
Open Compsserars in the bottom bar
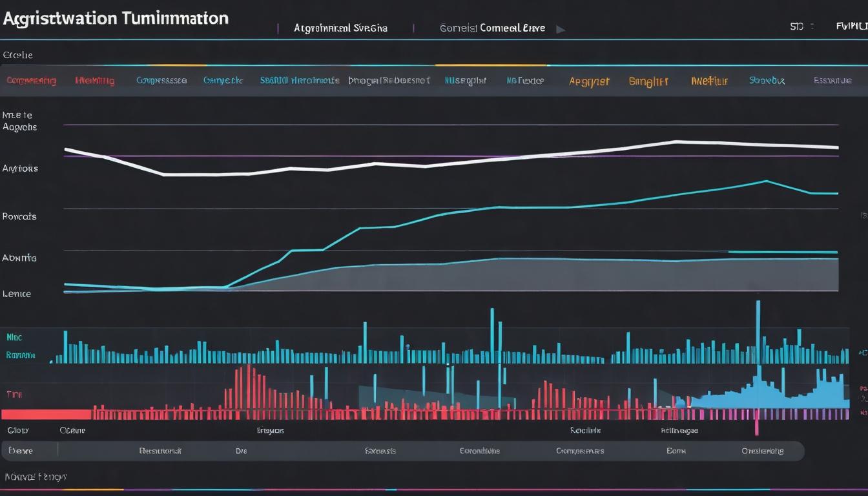(x=579, y=451)
